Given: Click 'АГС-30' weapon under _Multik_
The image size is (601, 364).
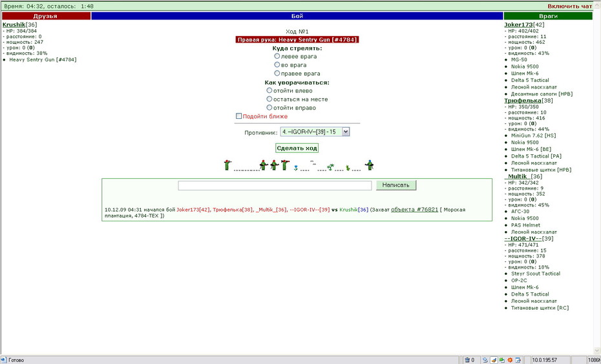Looking at the screenshot, I should tap(520, 211).
